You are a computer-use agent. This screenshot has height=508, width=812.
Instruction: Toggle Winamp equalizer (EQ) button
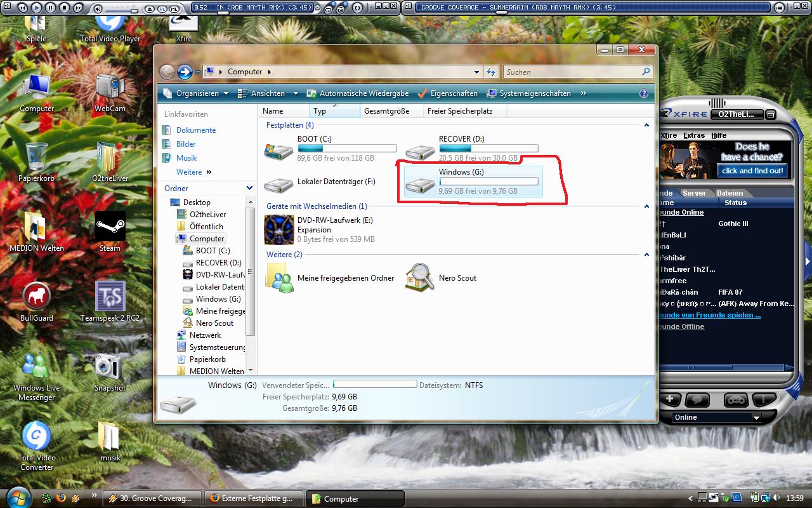pos(358,8)
